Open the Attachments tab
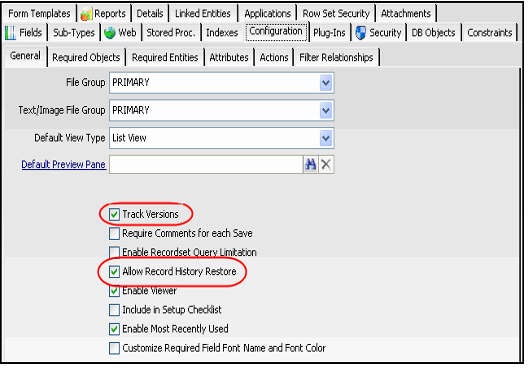 pos(406,13)
